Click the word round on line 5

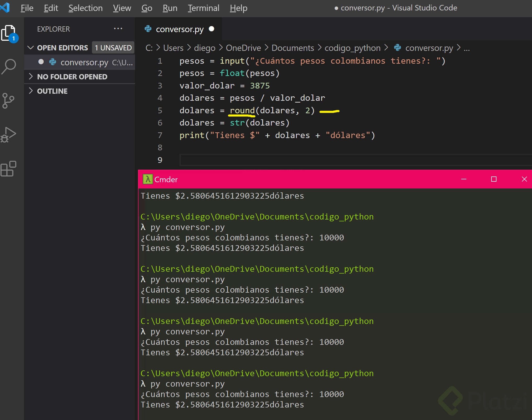click(x=242, y=110)
